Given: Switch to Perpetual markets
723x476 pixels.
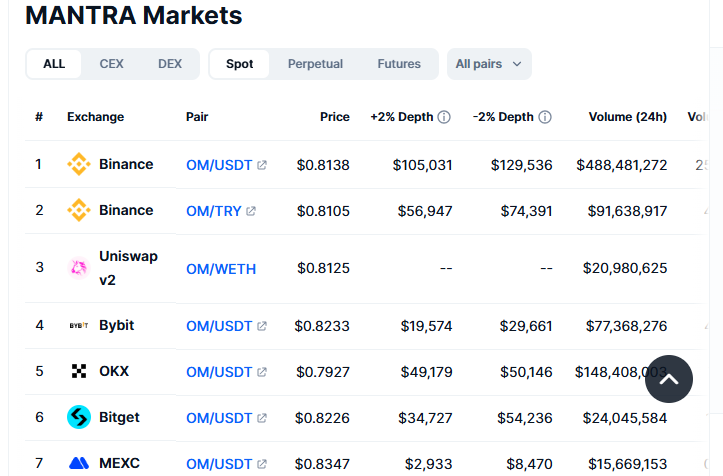Looking at the screenshot, I should [x=315, y=64].
